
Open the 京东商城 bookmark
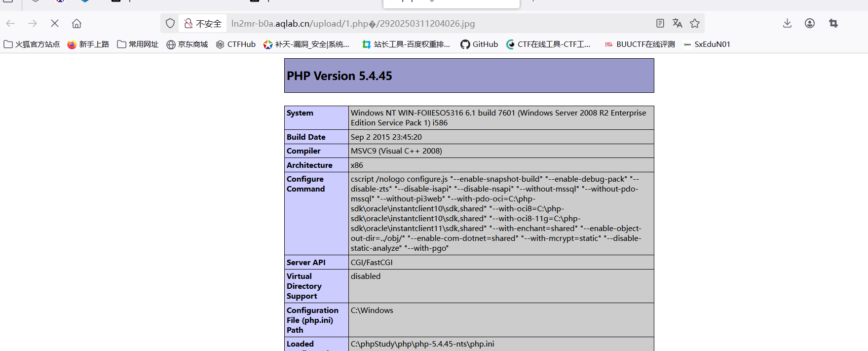coord(187,44)
